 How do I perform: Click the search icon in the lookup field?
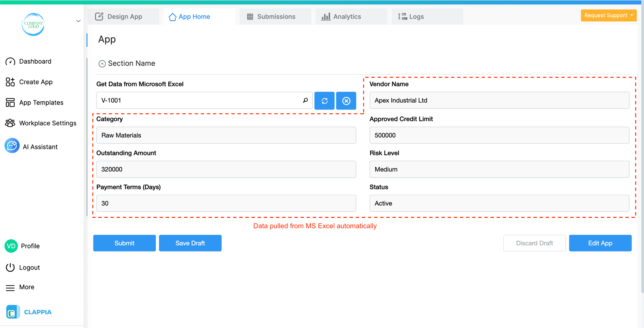(x=305, y=100)
